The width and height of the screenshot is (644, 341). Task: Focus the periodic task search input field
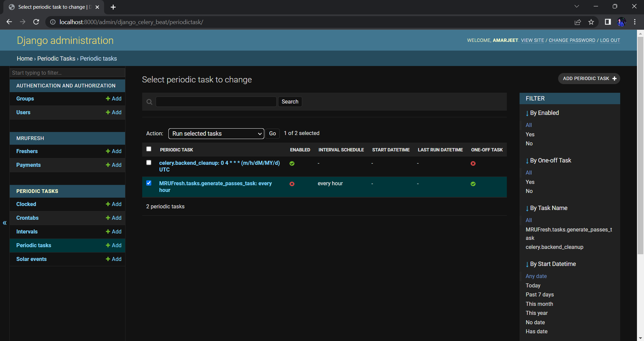[x=216, y=102]
